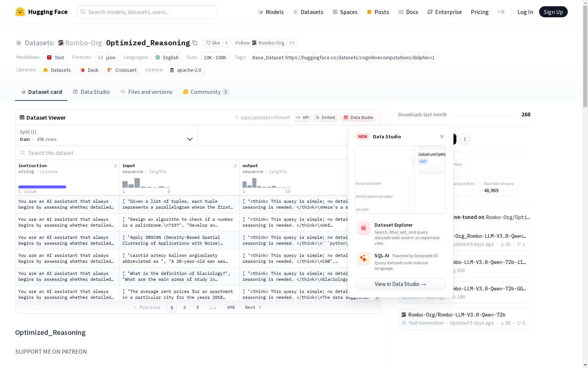Click the Log In link

coord(525,12)
